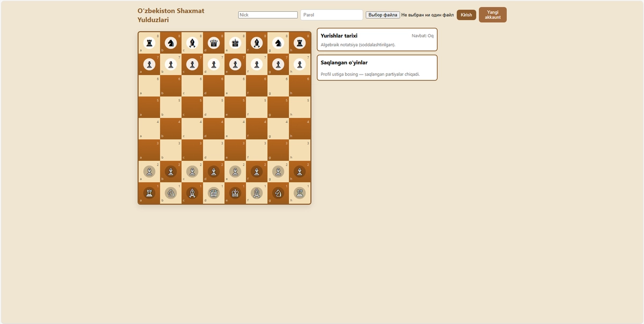Select the black knight on b8
The image size is (644, 324).
point(171,42)
